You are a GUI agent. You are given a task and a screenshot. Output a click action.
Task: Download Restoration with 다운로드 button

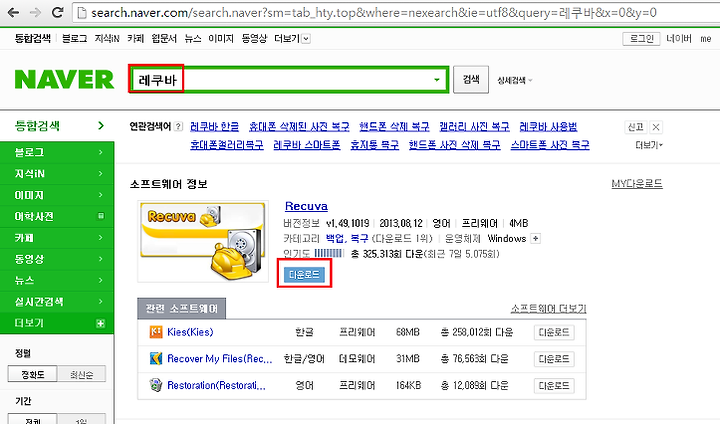point(554,385)
